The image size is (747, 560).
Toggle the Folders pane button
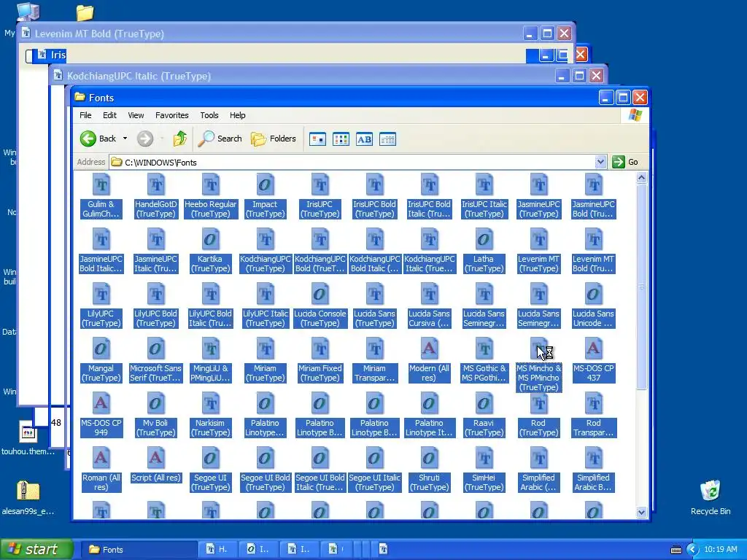[x=274, y=139]
